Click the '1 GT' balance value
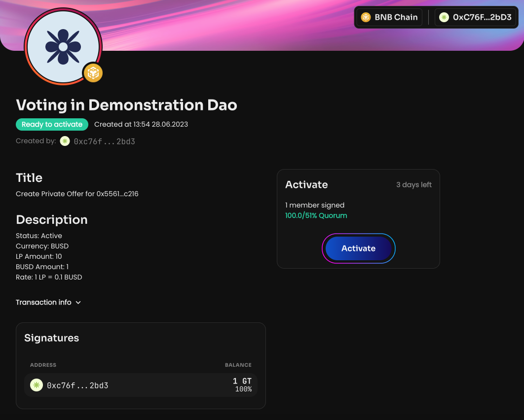This screenshot has width=524, height=420. [242, 381]
